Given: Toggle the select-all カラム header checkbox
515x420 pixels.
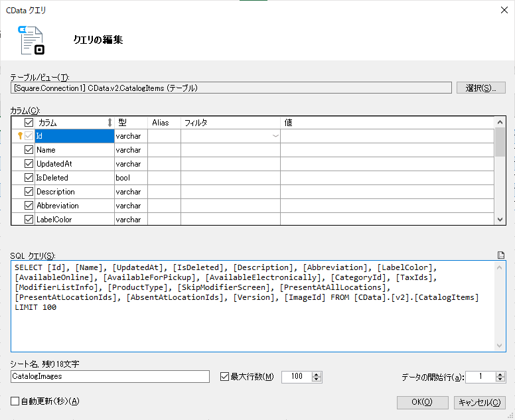Looking at the screenshot, I should [29, 123].
